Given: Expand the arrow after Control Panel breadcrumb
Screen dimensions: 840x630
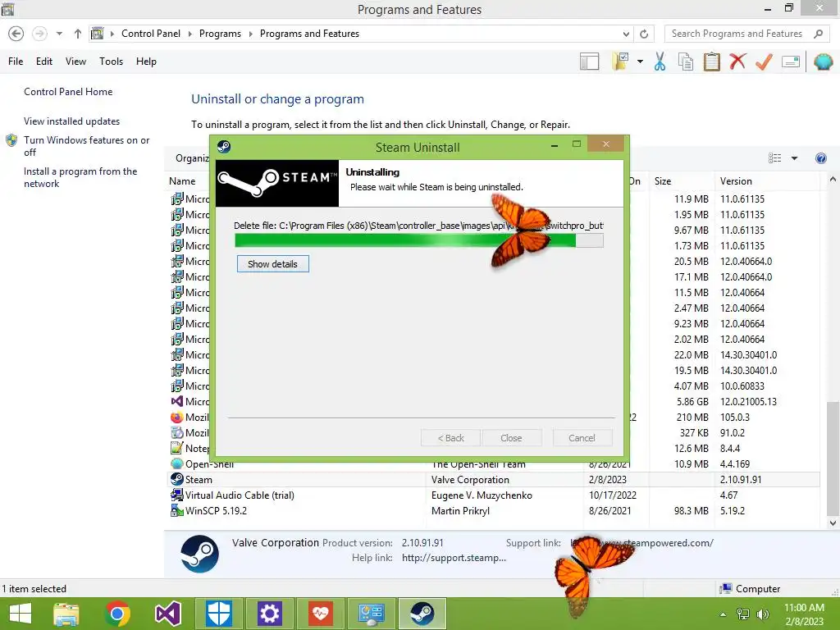Looking at the screenshot, I should [x=190, y=34].
